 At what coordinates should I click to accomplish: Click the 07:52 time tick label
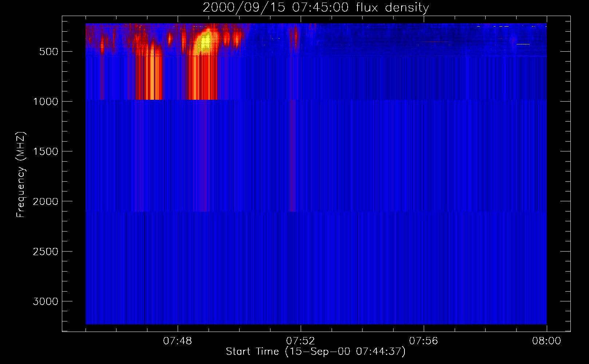[301, 341]
